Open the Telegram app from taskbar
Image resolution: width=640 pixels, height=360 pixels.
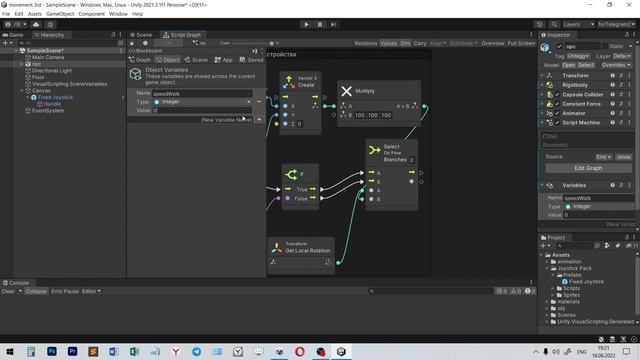pyautogui.click(x=196, y=351)
